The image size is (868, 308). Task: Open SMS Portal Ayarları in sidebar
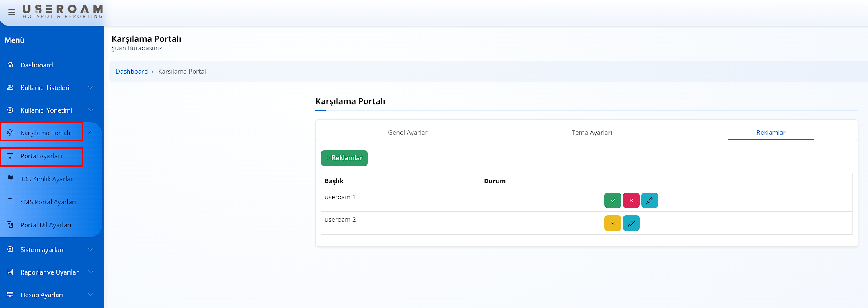coord(48,202)
